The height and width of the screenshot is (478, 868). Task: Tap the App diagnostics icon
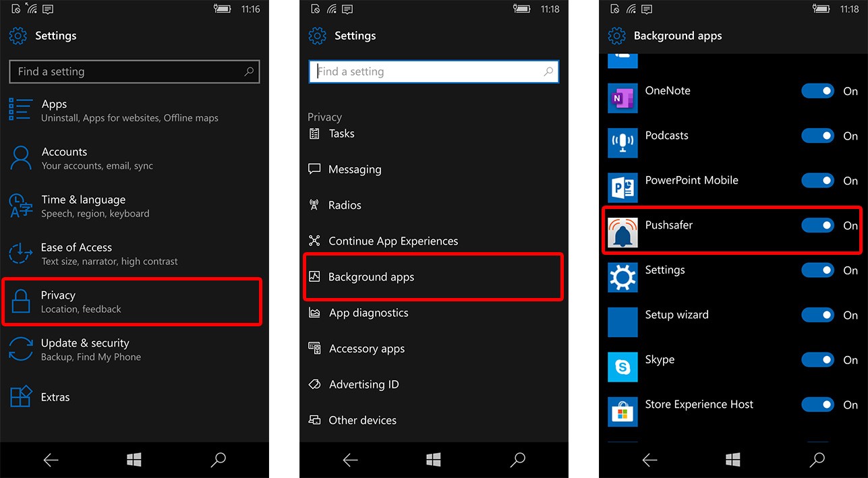pyautogui.click(x=314, y=313)
